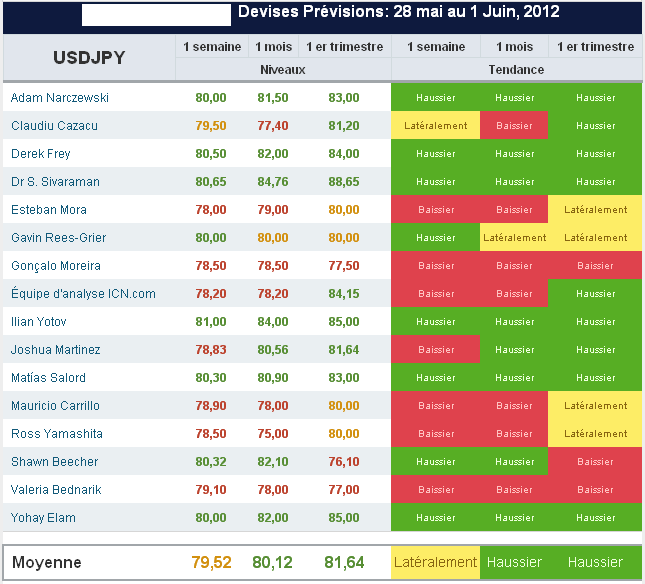
Task: Click the Moyenne row label
Action: tap(46, 562)
